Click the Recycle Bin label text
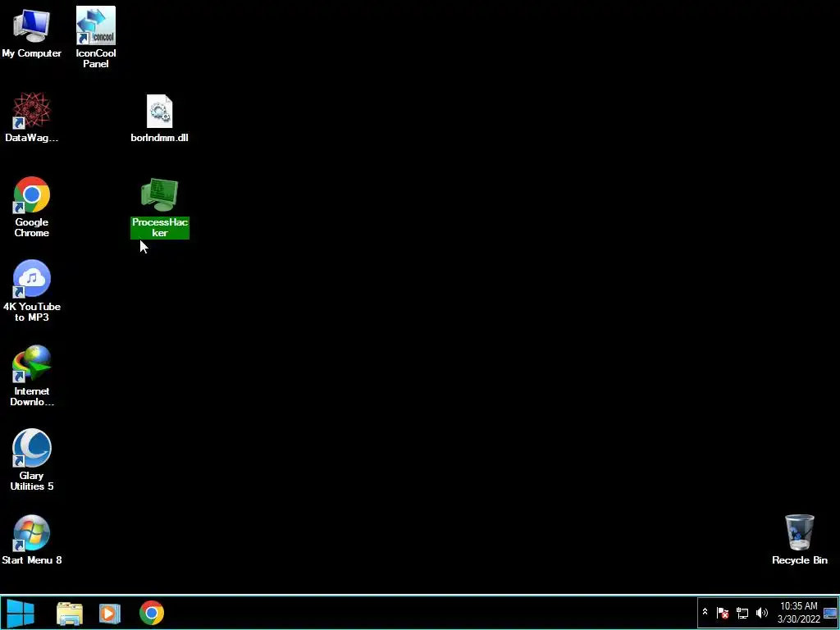This screenshot has height=630, width=840. click(x=800, y=560)
